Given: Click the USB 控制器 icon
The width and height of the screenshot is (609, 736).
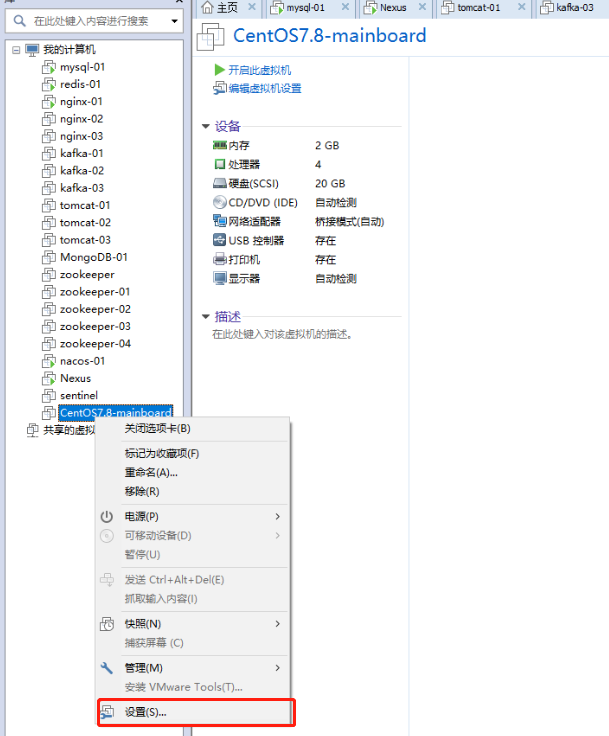Looking at the screenshot, I should point(220,240).
